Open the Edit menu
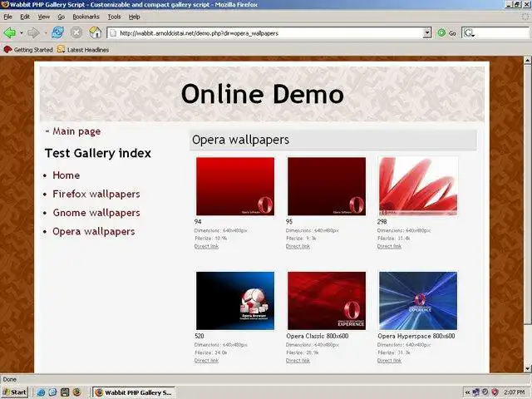Viewport: 532px width, 399px height. pos(25,17)
